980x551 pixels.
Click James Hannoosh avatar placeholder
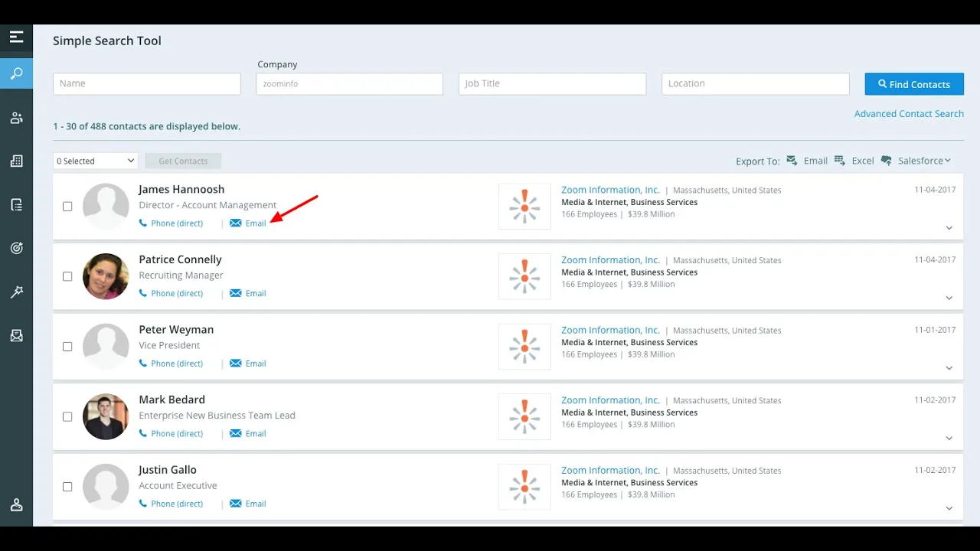106,207
